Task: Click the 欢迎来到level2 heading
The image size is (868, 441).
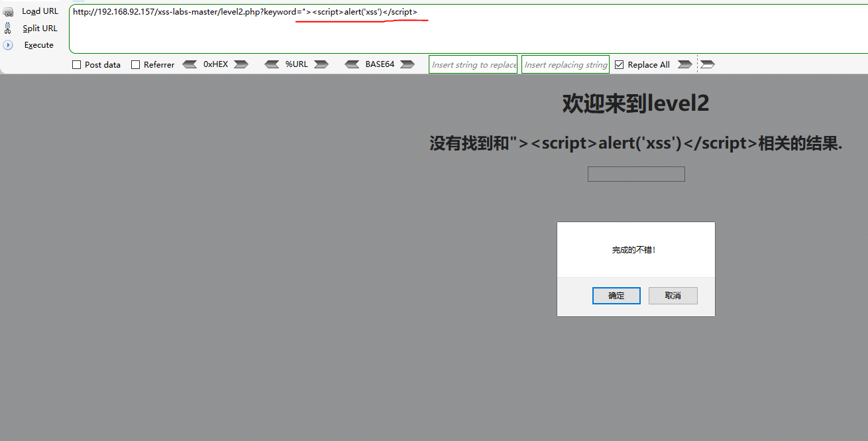Action: coord(635,103)
